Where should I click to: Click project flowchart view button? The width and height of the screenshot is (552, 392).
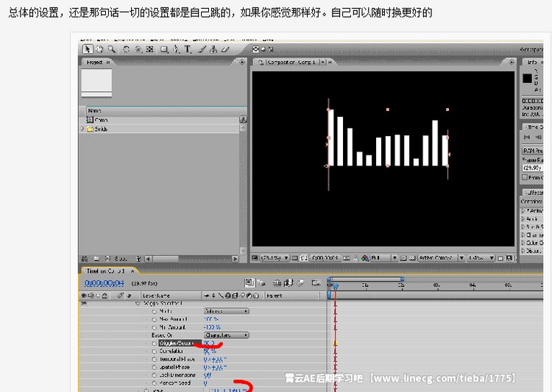pyautogui.click(x=243, y=119)
